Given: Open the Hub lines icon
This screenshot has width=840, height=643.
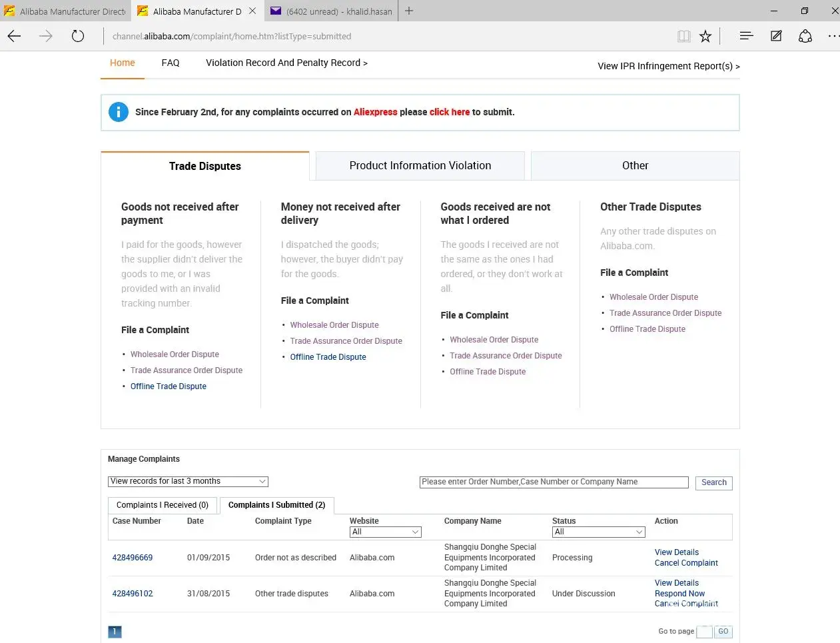Looking at the screenshot, I should pyautogui.click(x=746, y=36).
